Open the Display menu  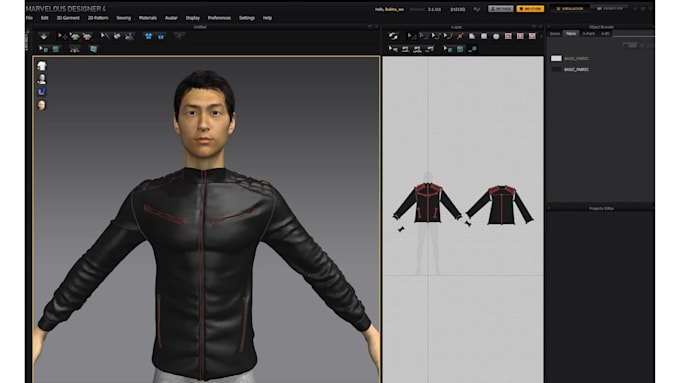[193, 18]
